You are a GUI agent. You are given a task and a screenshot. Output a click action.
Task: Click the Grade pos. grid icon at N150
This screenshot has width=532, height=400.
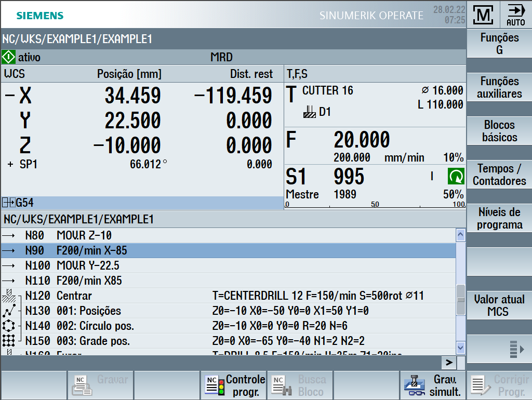coord(9,341)
